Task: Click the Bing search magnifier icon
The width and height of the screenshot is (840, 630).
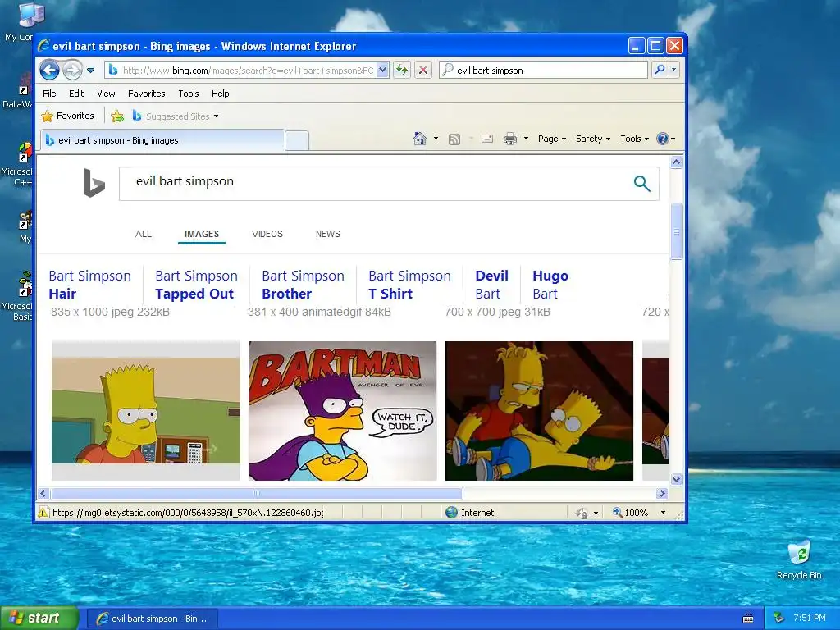Action: pos(641,183)
